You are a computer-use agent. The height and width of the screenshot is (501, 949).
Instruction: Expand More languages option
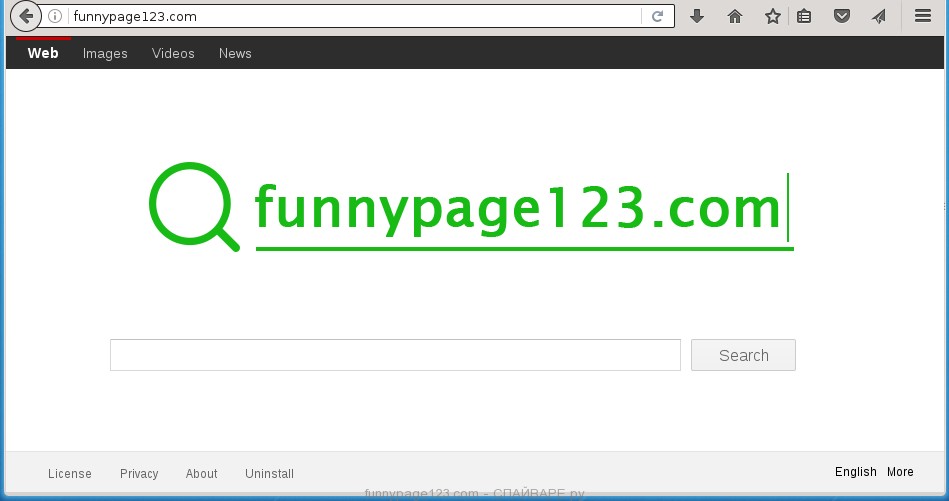[x=900, y=472]
